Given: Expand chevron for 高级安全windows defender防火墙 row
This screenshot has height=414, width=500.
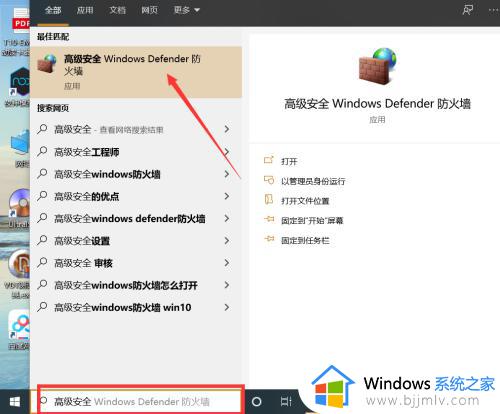Looking at the screenshot, I should pyautogui.click(x=227, y=219).
